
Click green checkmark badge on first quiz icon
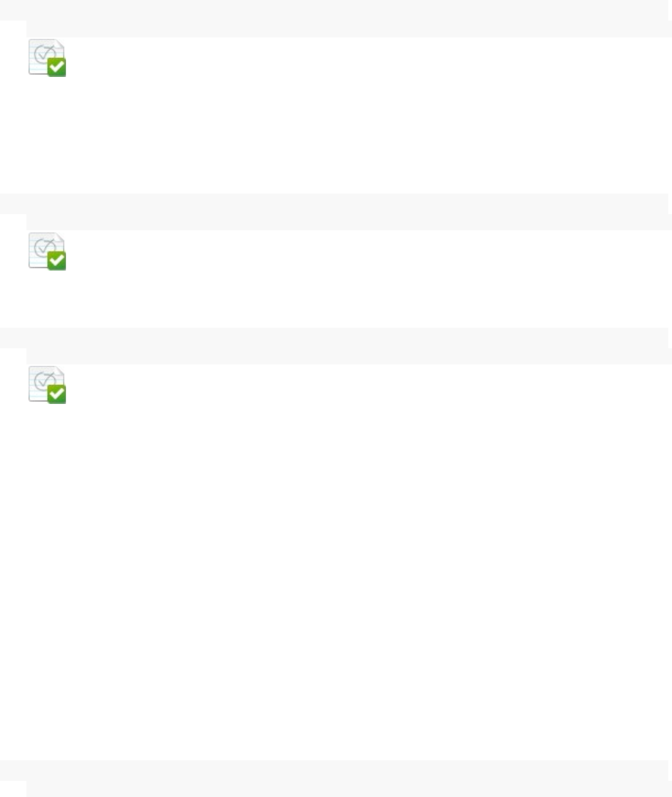click(x=57, y=67)
